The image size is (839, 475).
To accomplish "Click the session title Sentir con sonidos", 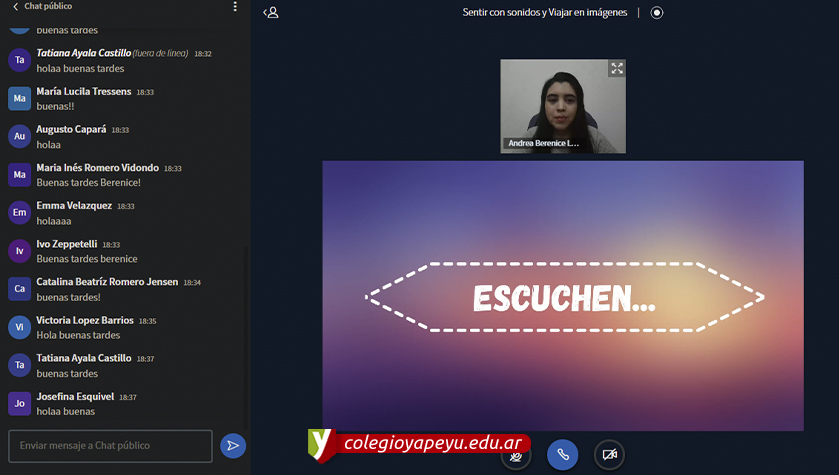I will click(x=544, y=13).
